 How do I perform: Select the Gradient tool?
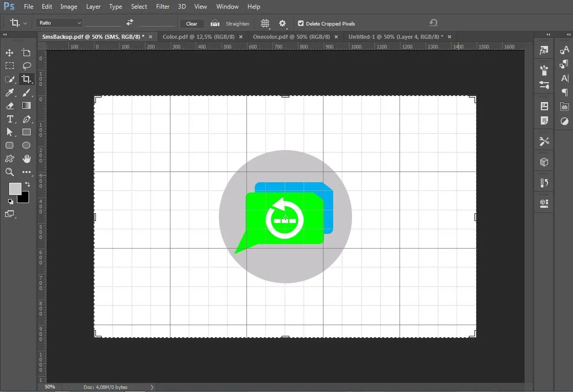(x=27, y=106)
